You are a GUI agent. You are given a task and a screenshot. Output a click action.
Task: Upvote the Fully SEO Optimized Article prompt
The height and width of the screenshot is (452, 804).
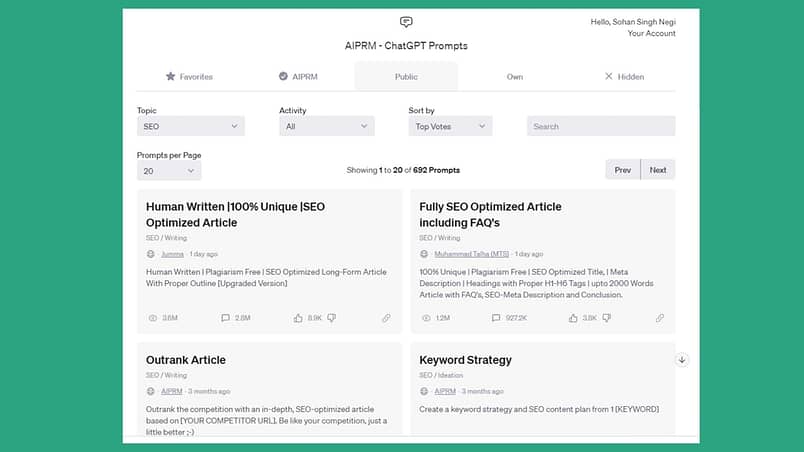coord(573,318)
